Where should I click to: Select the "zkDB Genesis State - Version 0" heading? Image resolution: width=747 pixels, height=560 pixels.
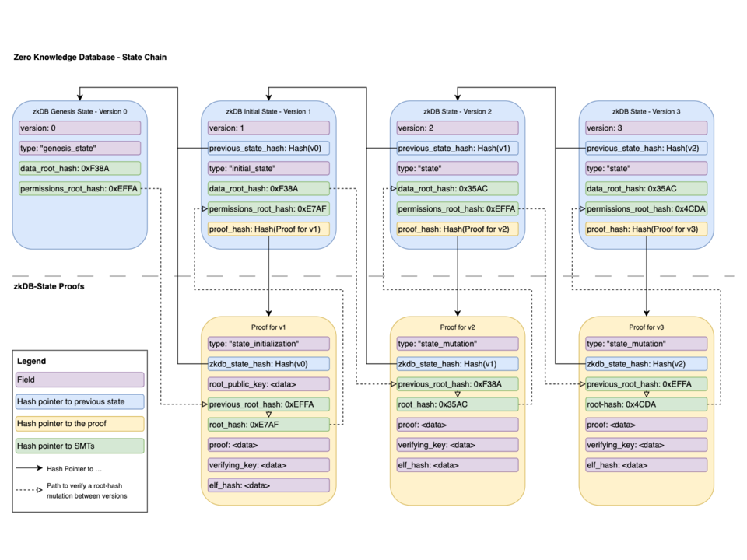(79, 111)
